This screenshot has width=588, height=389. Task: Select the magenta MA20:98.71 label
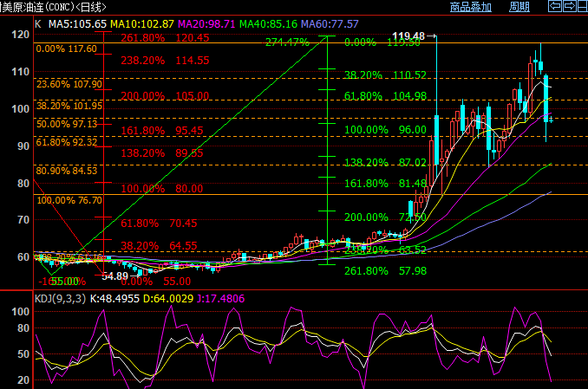[206, 24]
